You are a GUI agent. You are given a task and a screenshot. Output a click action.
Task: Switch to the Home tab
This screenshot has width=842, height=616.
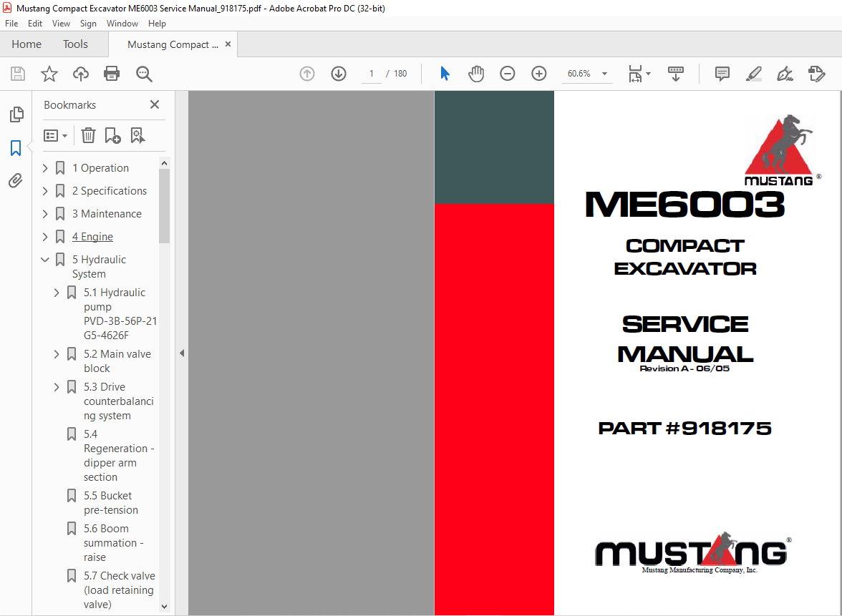coord(26,44)
